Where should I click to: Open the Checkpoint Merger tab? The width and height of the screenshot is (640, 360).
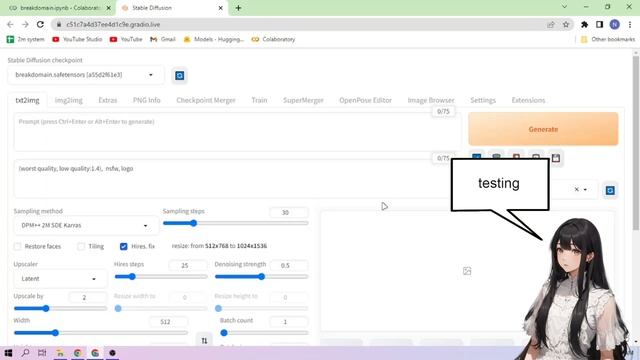click(206, 100)
